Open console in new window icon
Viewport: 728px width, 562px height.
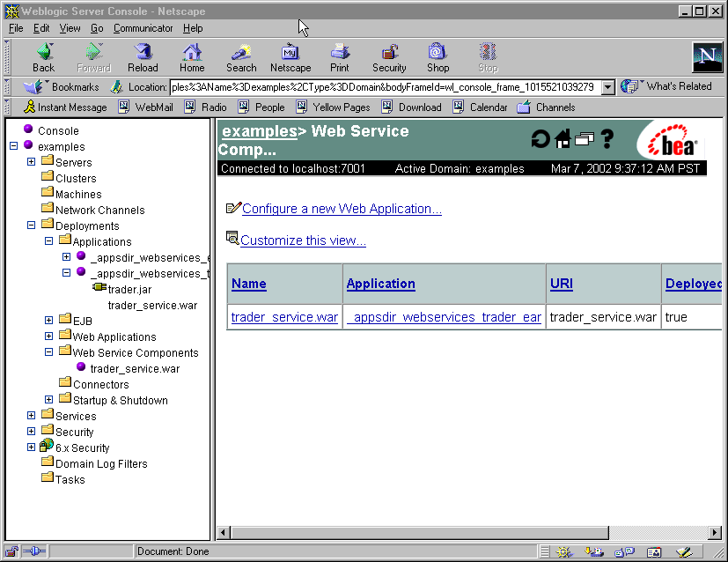[x=584, y=139]
